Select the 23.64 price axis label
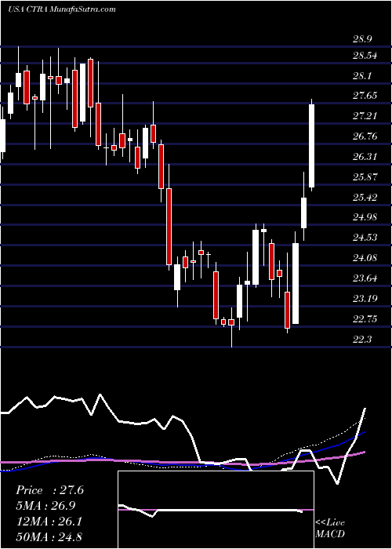This screenshot has height=549, width=392. click(x=366, y=278)
